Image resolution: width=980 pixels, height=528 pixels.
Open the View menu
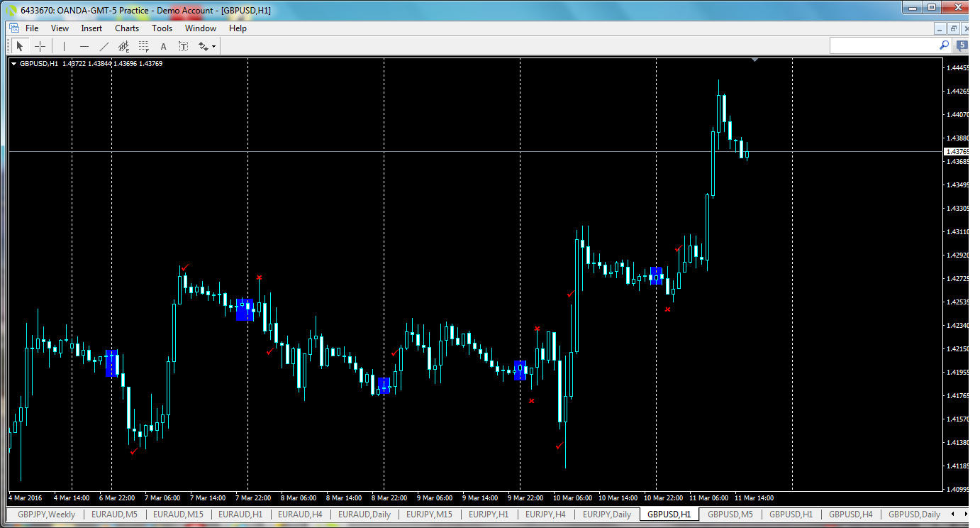tap(60, 28)
